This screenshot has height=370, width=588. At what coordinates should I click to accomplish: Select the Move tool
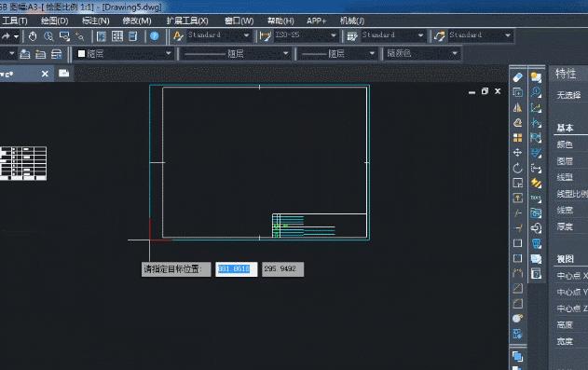[x=517, y=153]
